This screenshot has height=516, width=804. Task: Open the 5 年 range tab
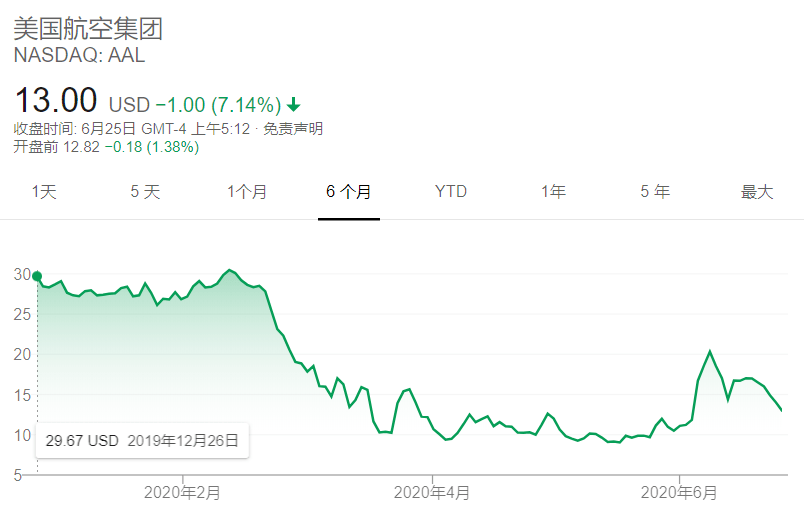655,192
